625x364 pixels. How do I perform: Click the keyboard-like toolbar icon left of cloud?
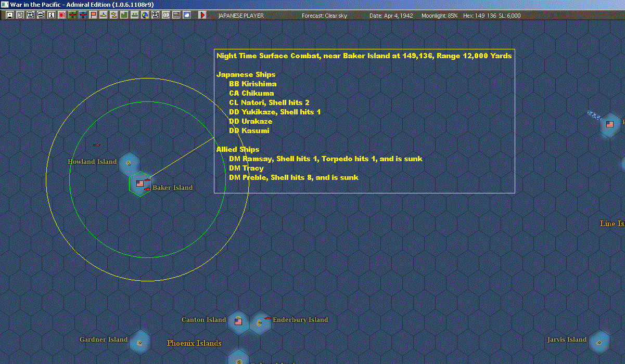pyautogui.click(x=176, y=15)
